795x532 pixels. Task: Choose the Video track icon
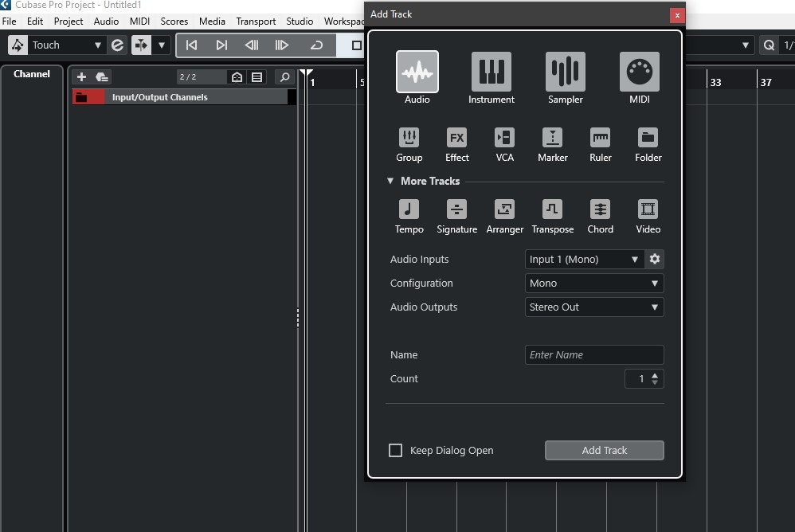tap(648, 209)
